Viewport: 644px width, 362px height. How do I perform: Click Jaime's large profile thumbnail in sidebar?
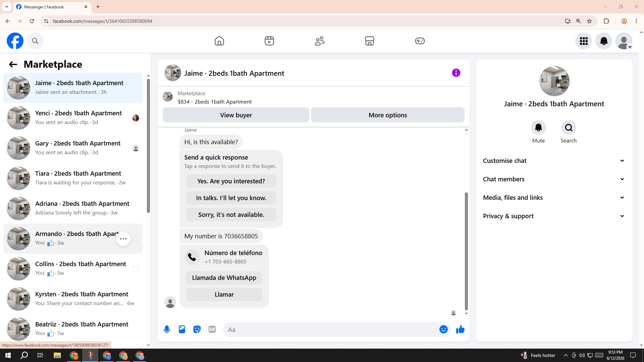pos(554,81)
